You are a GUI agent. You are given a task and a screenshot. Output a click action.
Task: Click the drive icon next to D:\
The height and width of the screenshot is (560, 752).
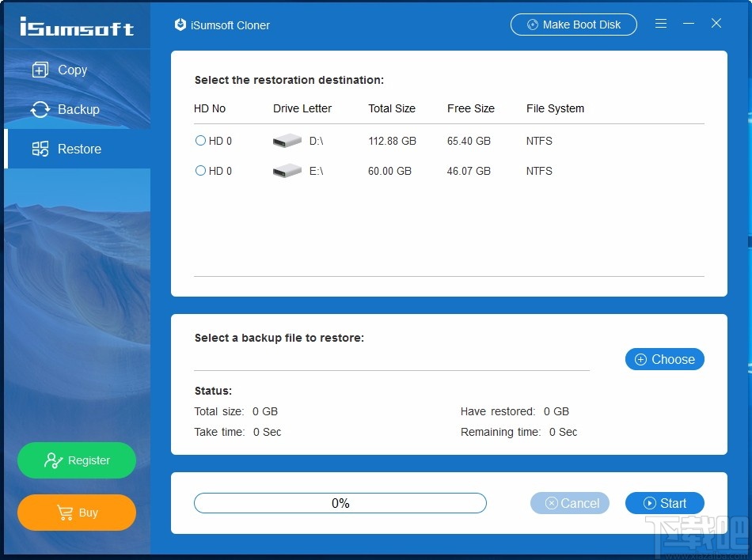coord(286,140)
